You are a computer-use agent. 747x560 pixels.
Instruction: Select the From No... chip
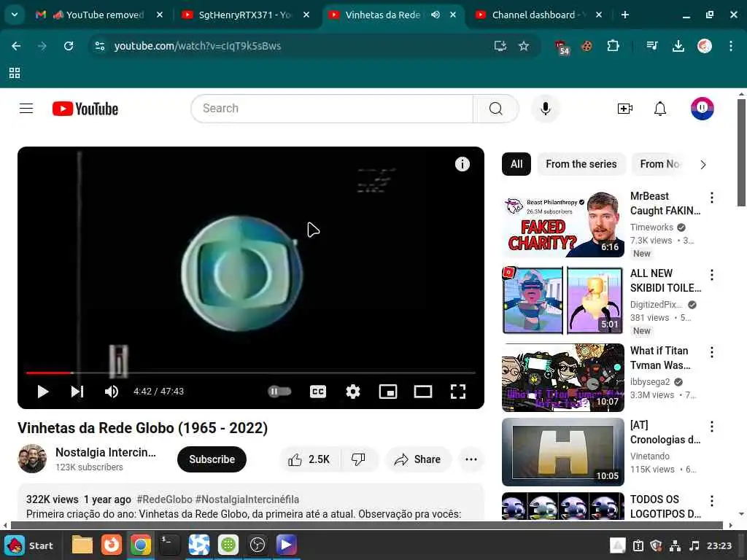(x=659, y=164)
